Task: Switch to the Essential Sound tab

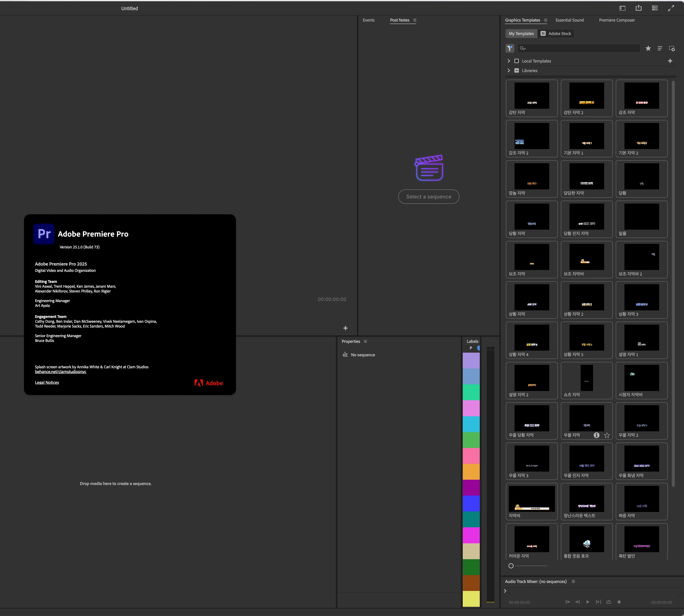Action: [569, 20]
